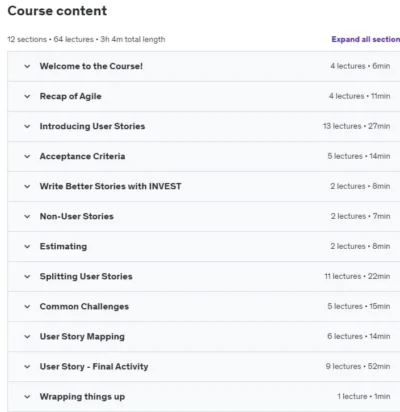This screenshot has height=412, width=400.
Task: Open the Common Challenges chevron
Action: (x=27, y=306)
